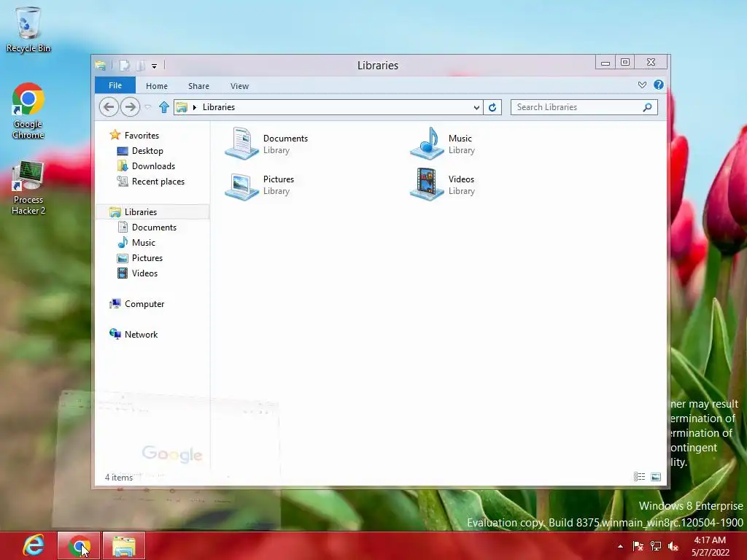The width and height of the screenshot is (747, 560).
Task: Open Action Center flag icon
Action: point(638,546)
